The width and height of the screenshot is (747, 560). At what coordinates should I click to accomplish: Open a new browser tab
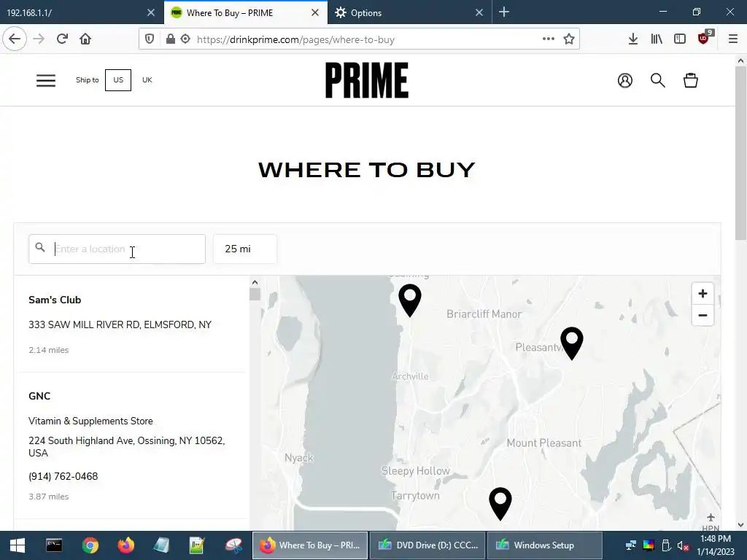click(x=504, y=12)
